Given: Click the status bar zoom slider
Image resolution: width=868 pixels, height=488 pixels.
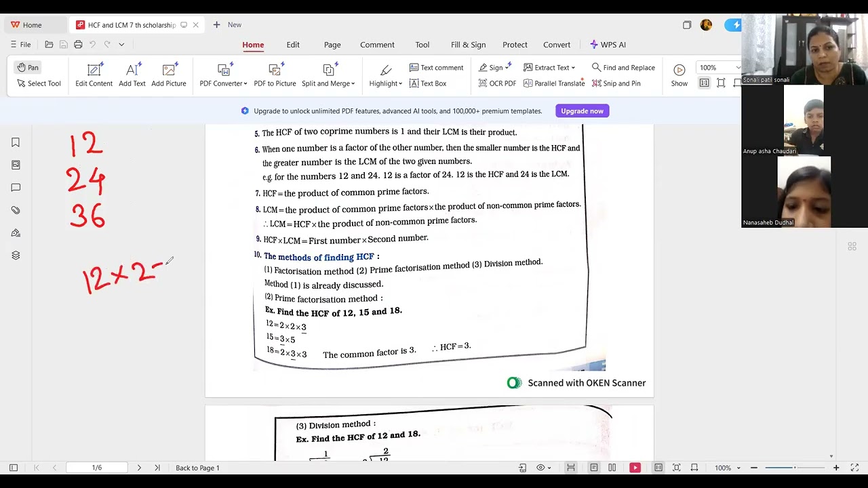Looking at the screenshot, I should [795, 468].
